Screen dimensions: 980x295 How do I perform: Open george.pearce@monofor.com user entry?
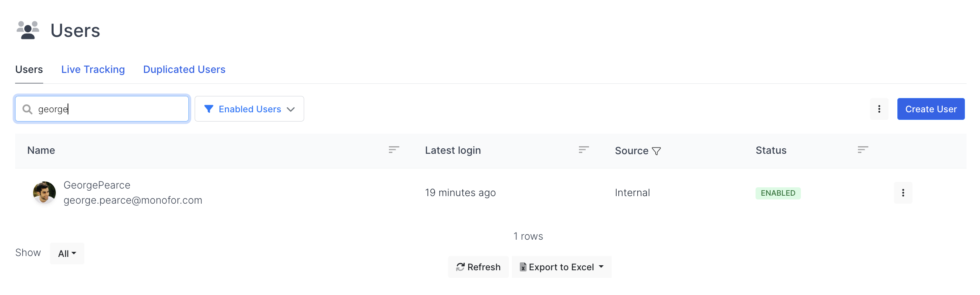click(133, 200)
